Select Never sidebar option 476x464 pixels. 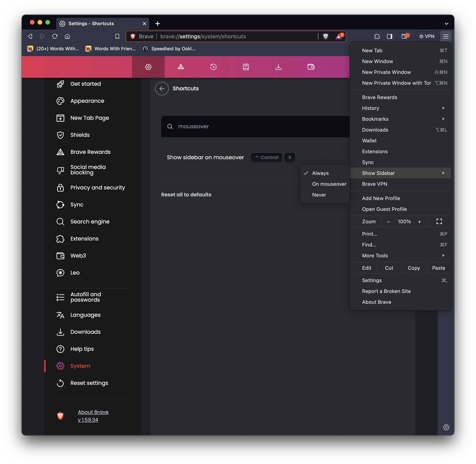pos(325,195)
